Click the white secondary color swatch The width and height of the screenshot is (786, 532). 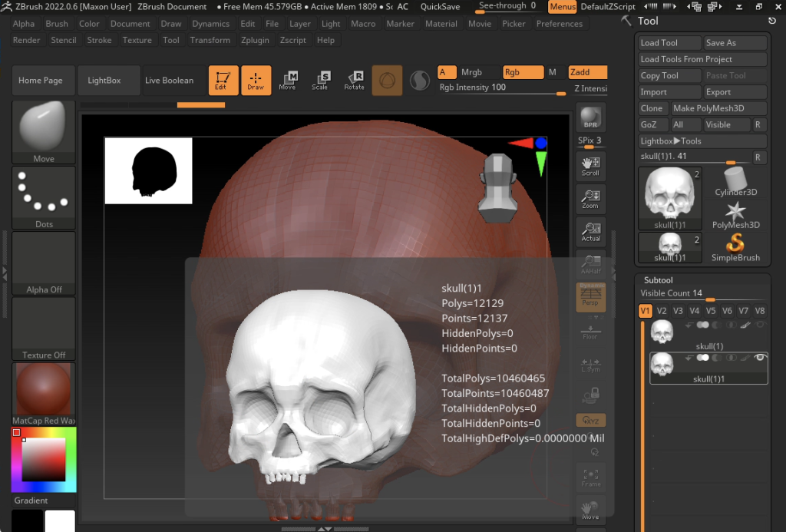click(x=60, y=521)
